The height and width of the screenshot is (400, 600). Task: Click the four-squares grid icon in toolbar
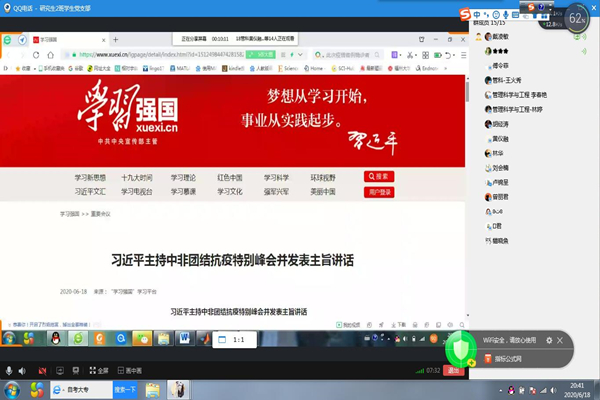click(426, 55)
